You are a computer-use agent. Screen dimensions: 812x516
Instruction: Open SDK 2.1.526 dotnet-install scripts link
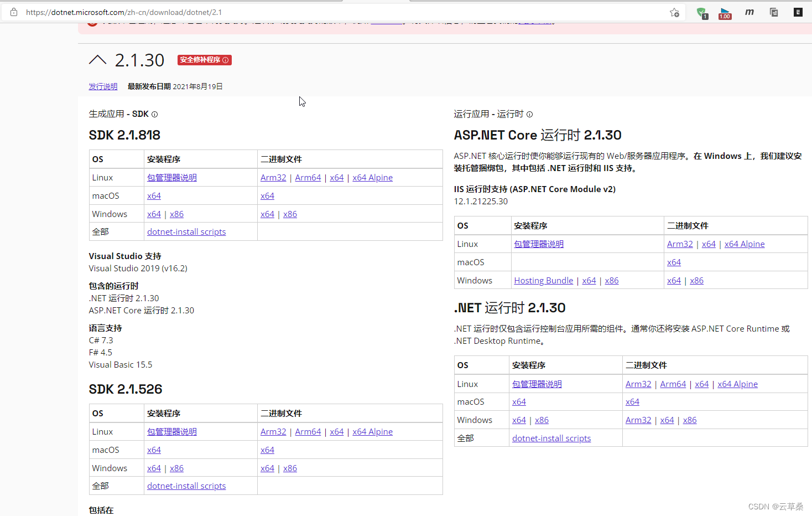(186, 486)
